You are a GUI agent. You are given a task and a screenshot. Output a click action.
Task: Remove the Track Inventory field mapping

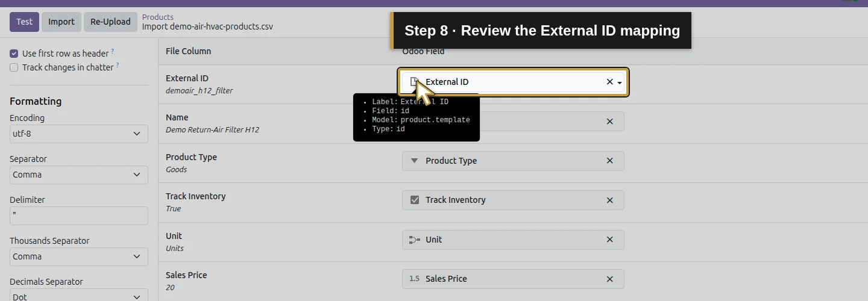(609, 200)
